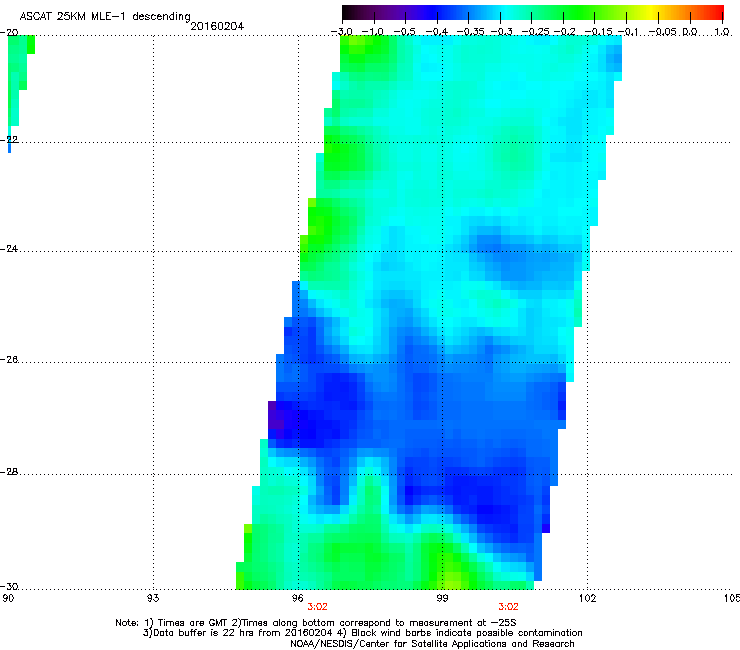Click the 93 longitude axis label
The height and width of the screenshot is (650, 740).
(x=153, y=598)
